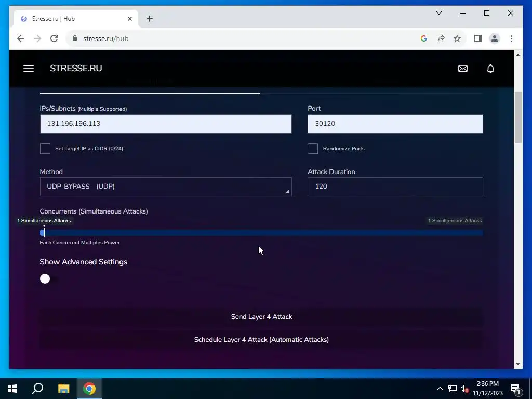Click the 'Each Concurrent Multiples Power' text

pos(79,243)
